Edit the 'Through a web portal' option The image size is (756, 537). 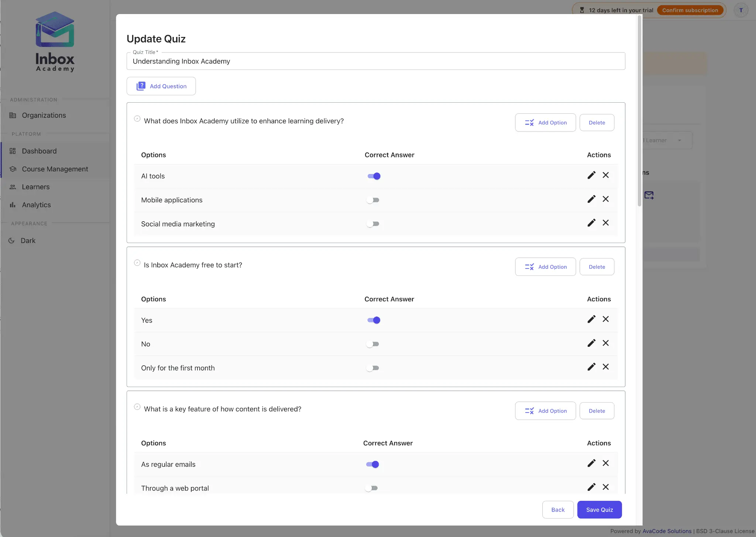(591, 487)
